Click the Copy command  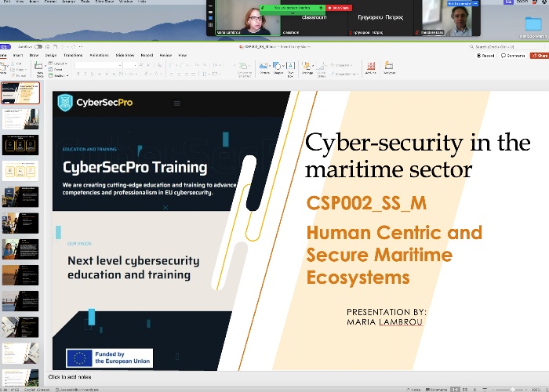[x=19, y=70]
